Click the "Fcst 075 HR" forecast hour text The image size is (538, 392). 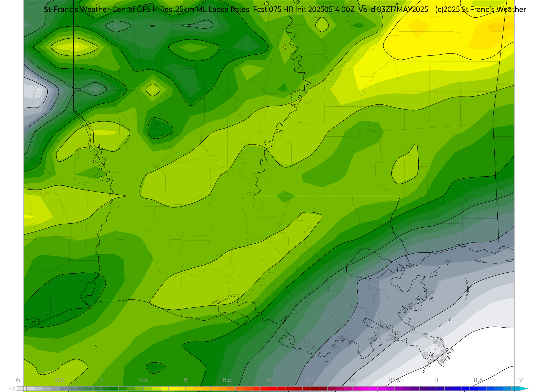click(x=273, y=10)
